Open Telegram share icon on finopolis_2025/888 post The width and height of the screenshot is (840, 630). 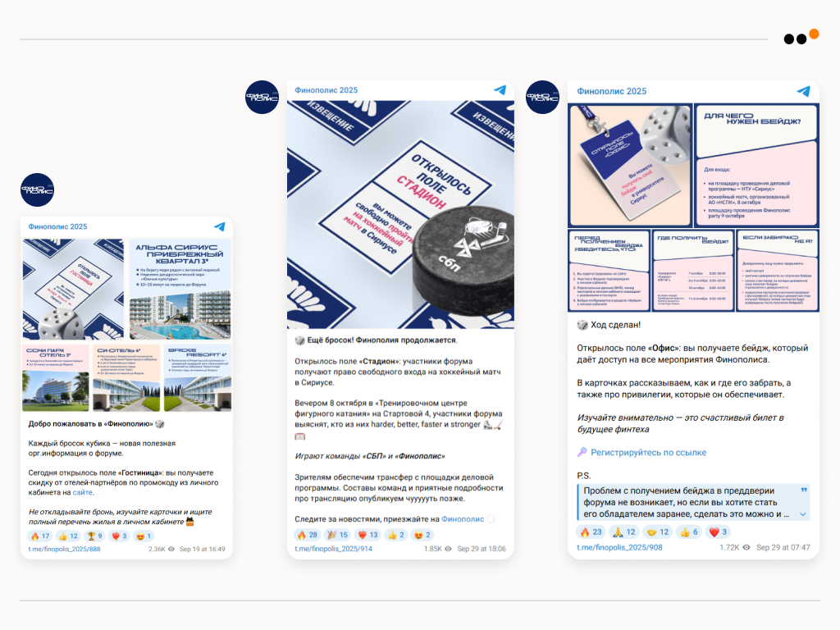(x=220, y=226)
